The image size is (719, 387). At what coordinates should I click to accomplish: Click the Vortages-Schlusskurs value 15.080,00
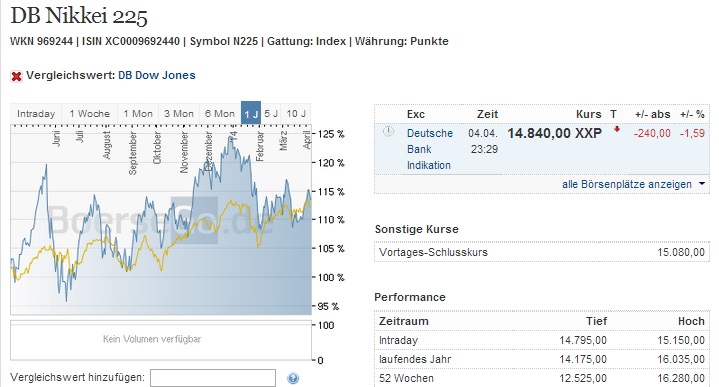681,252
